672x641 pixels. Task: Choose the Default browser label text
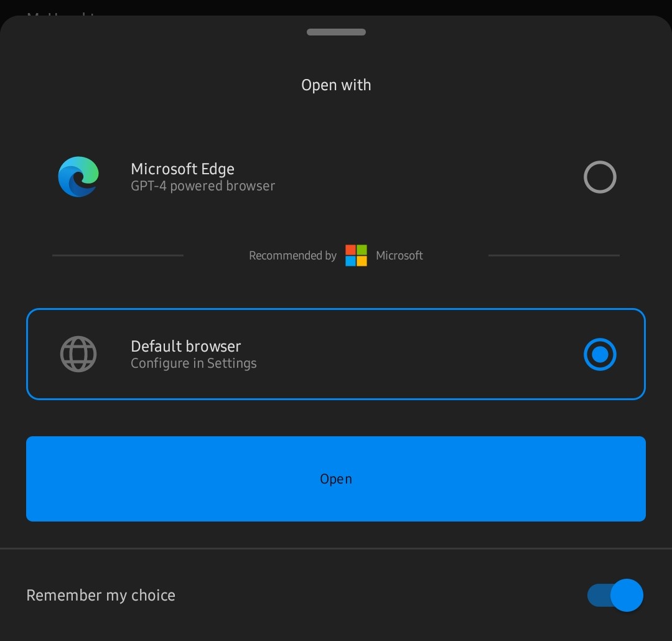pos(185,346)
